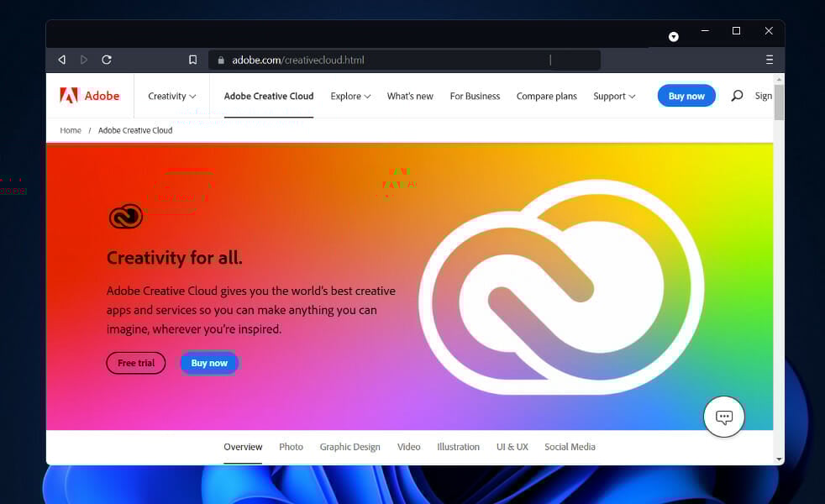Switch to the Photo tab
This screenshot has height=504, width=825.
[x=291, y=447]
